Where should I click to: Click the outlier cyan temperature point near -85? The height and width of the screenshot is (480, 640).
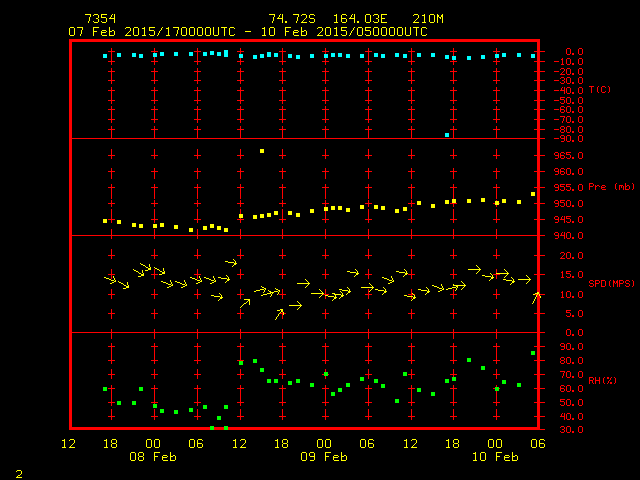(x=447, y=135)
